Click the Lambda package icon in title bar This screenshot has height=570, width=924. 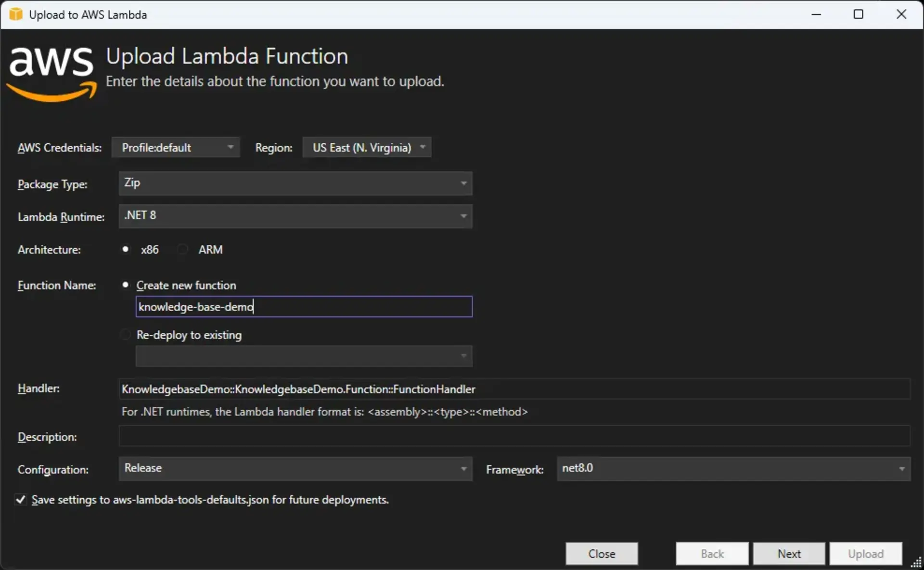15,14
